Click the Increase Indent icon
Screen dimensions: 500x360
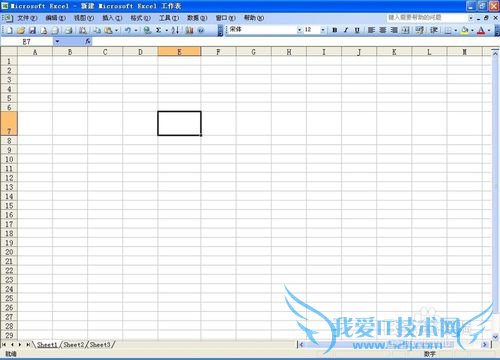[x=434, y=30]
